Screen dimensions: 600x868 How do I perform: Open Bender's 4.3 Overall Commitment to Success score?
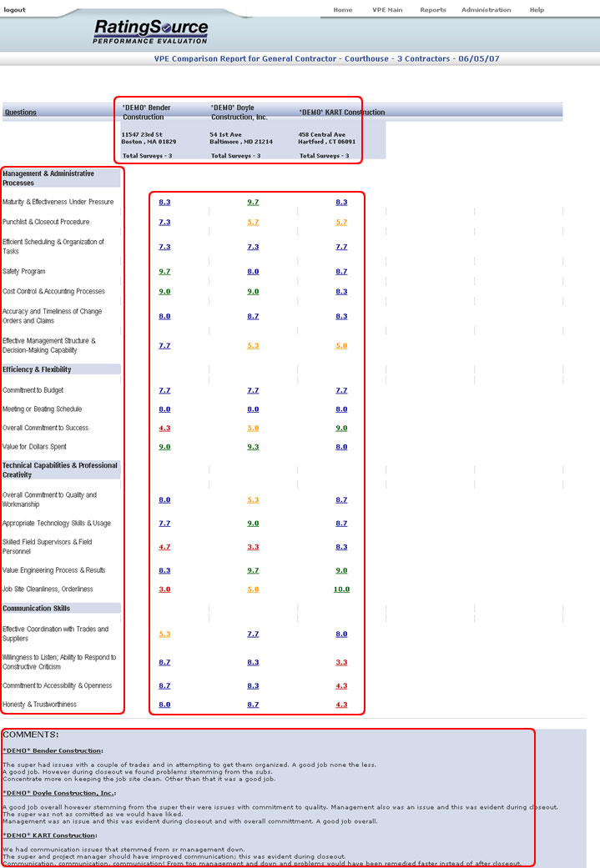pos(164,428)
